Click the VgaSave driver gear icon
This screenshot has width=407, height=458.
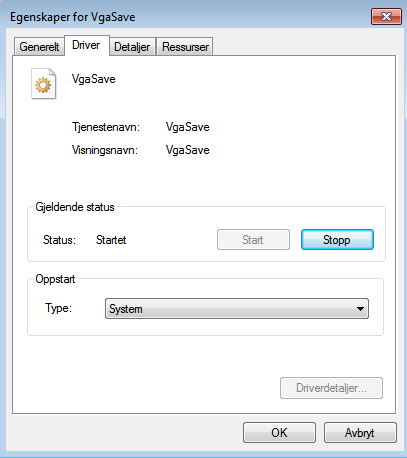click(43, 84)
